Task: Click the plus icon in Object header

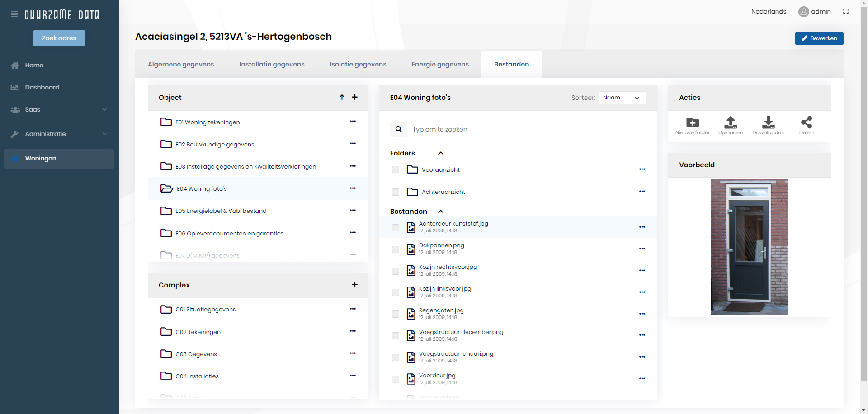Action: pos(355,97)
